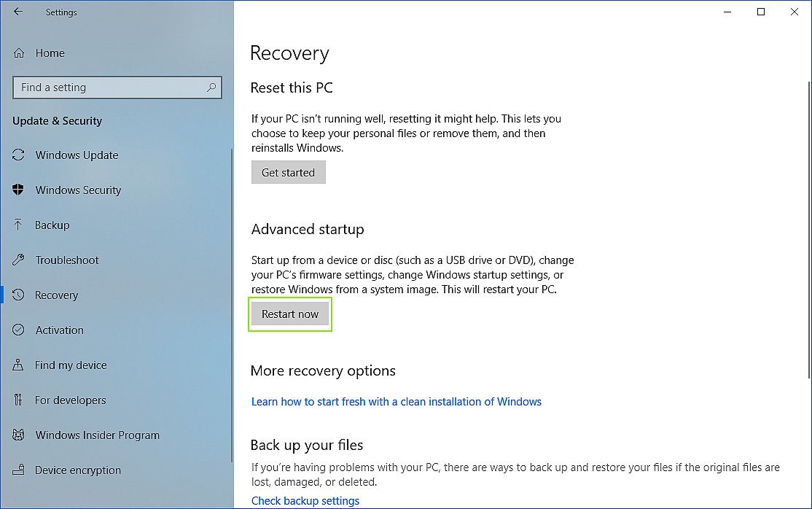Image resolution: width=812 pixels, height=509 pixels.
Task: Click the Windows Update sync icon
Action: pyautogui.click(x=18, y=155)
